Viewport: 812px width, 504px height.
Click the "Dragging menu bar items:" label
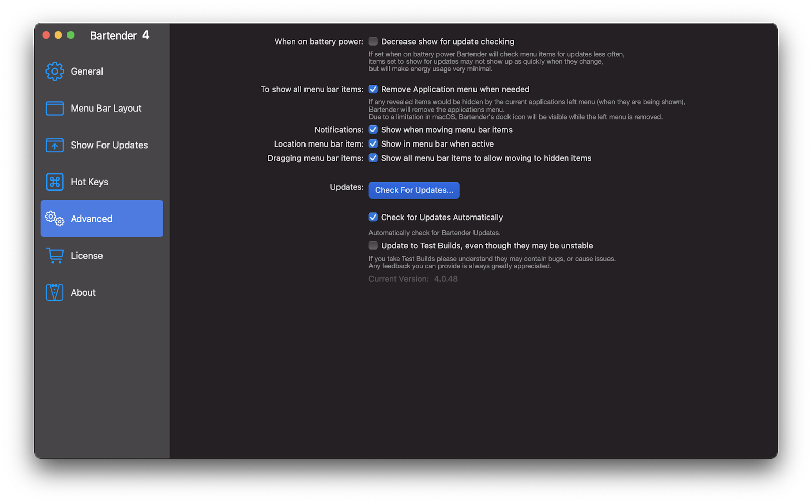pos(316,158)
